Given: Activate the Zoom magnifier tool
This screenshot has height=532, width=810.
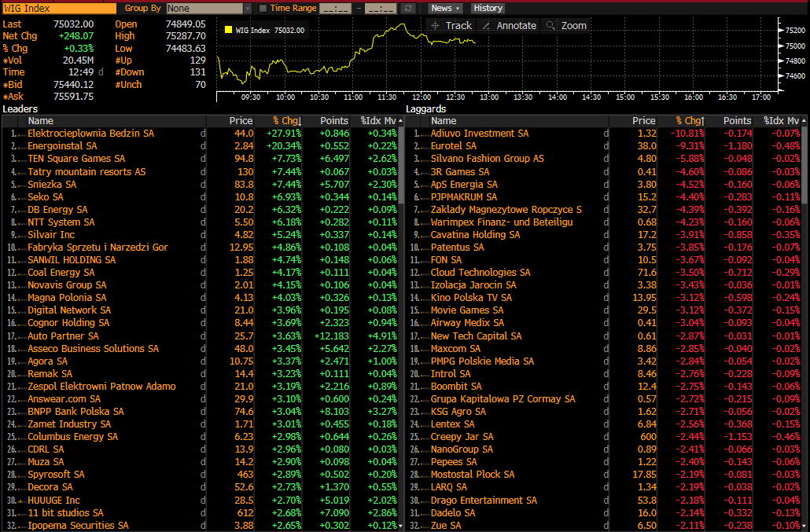Looking at the screenshot, I should 550,26.
